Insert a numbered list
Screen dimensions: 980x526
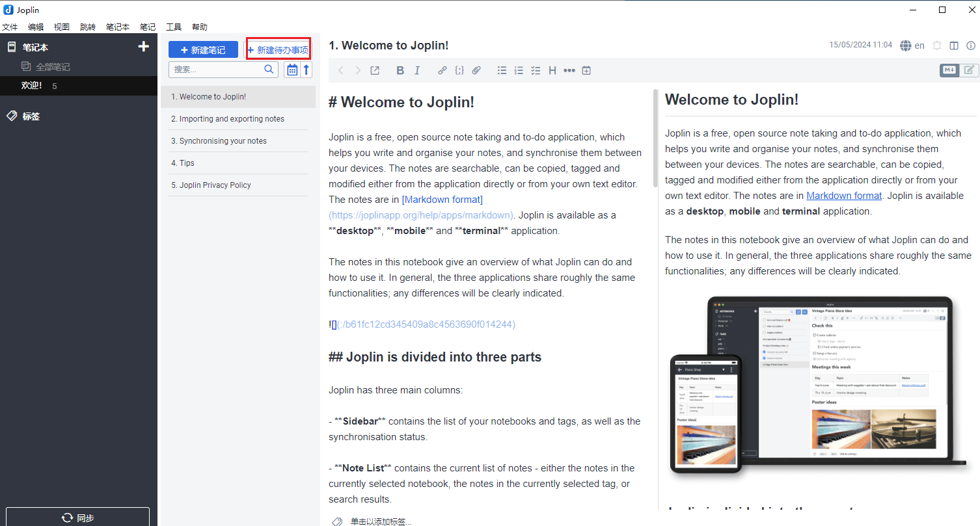519,71
